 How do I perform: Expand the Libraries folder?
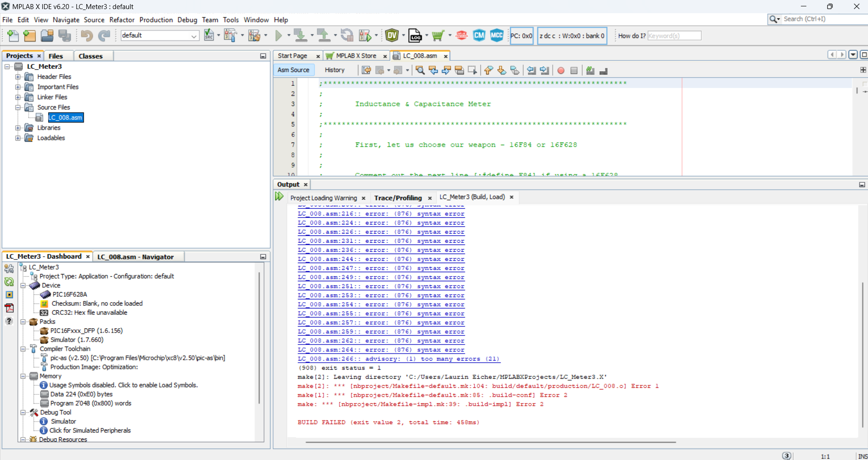18,128
